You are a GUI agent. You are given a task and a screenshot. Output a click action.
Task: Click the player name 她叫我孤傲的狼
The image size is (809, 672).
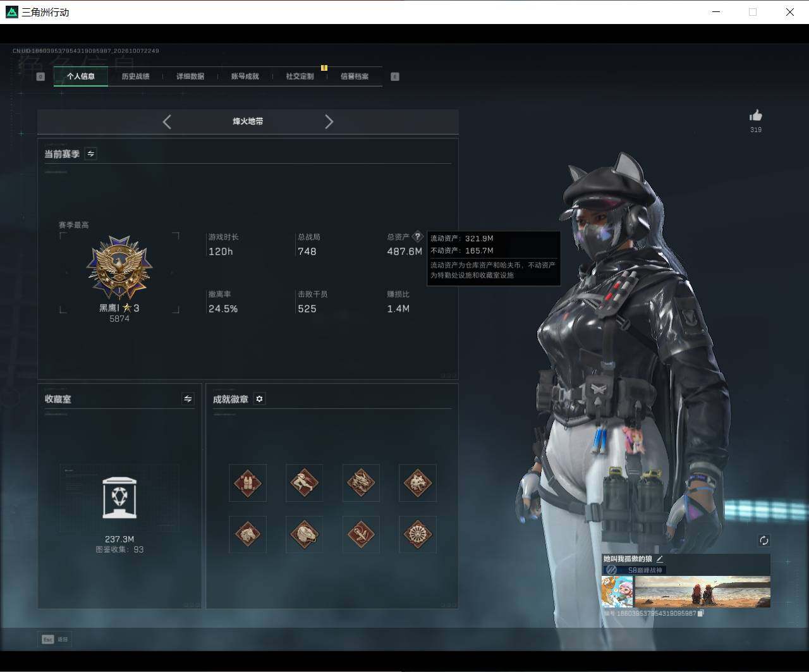pyautogui.click(x=628, y=559)
